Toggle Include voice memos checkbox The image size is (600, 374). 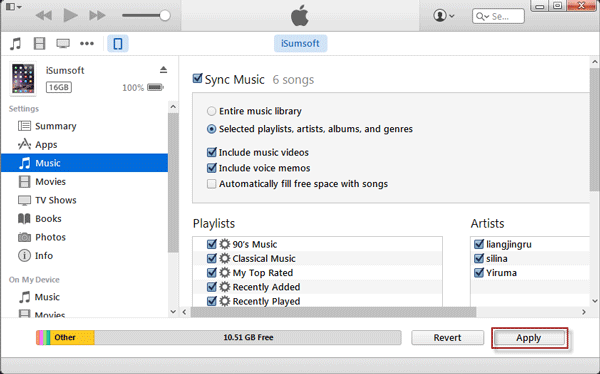212,168
